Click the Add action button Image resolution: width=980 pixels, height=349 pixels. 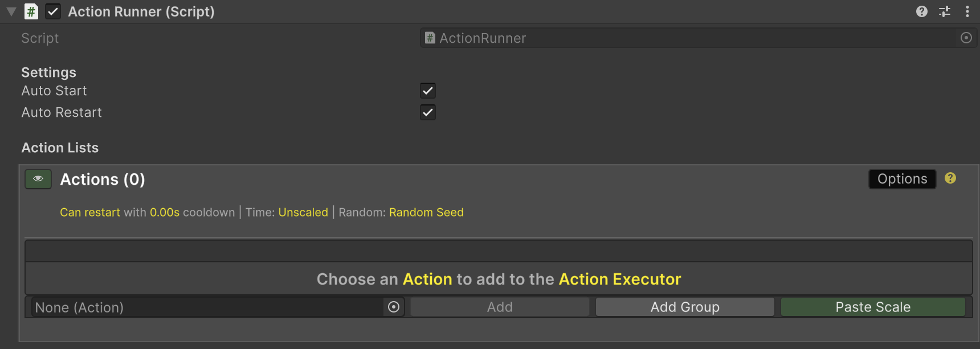pos(500,307)
